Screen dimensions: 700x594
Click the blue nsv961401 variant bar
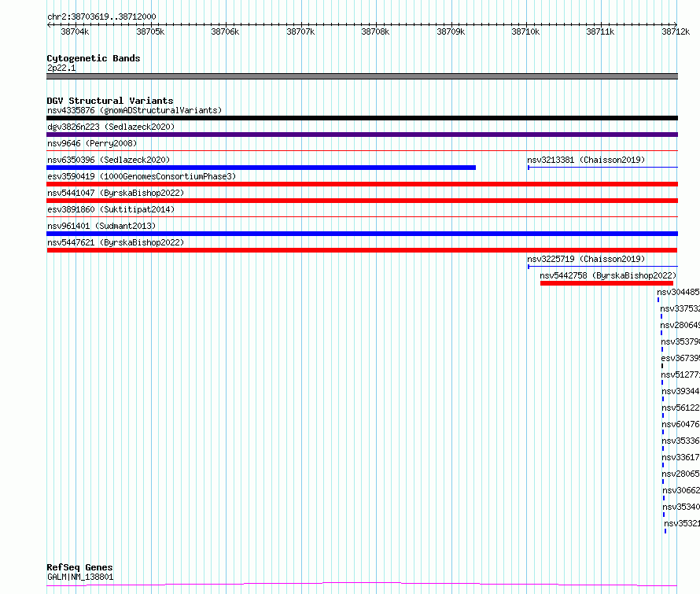pos(362,234)
